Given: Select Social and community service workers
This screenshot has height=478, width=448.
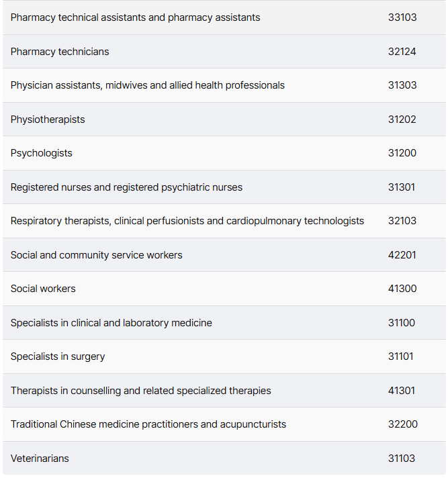Looking at the screenshot, I should click(96, 255).
